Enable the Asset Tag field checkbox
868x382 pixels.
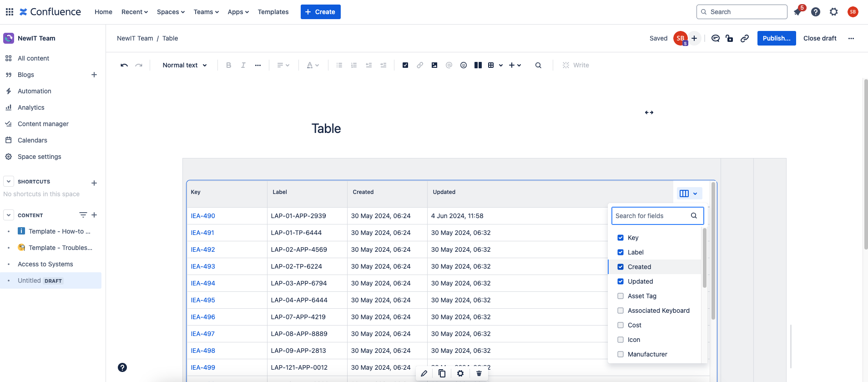[621, 296]
